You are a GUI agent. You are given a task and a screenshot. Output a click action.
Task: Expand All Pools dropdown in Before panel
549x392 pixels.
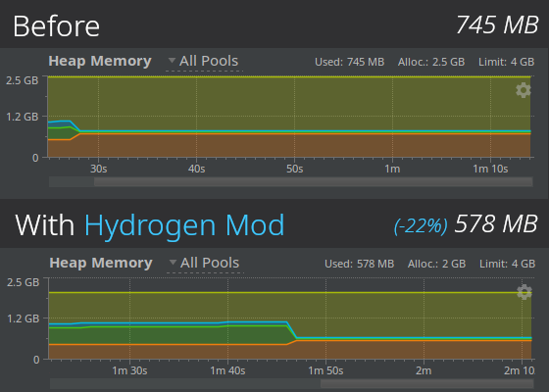coord(205,61)
